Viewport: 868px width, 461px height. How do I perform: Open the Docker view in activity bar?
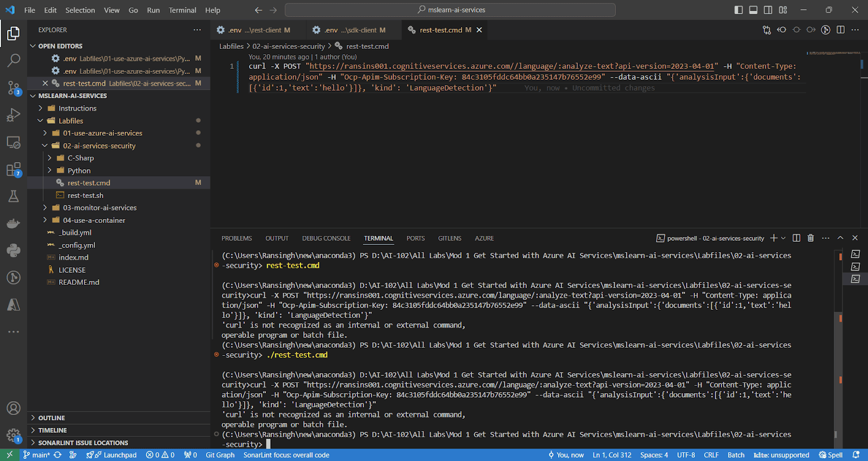(x=14, y=223)
